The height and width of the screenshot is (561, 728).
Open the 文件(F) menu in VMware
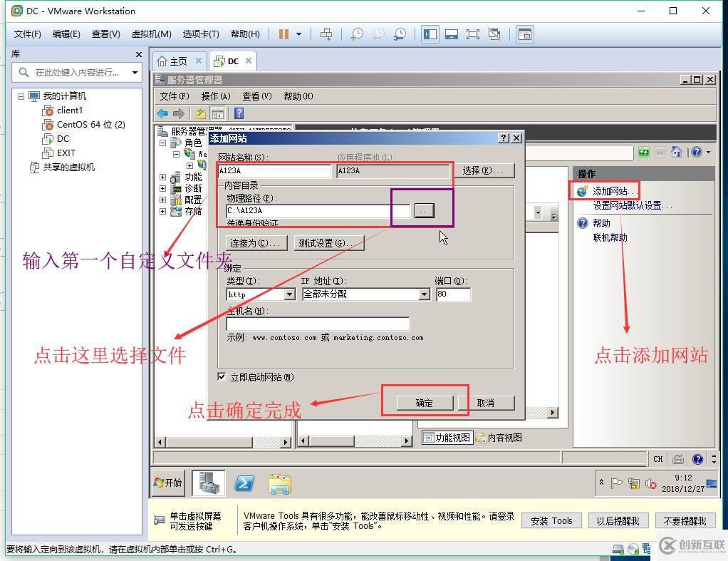tap(27, 34)
